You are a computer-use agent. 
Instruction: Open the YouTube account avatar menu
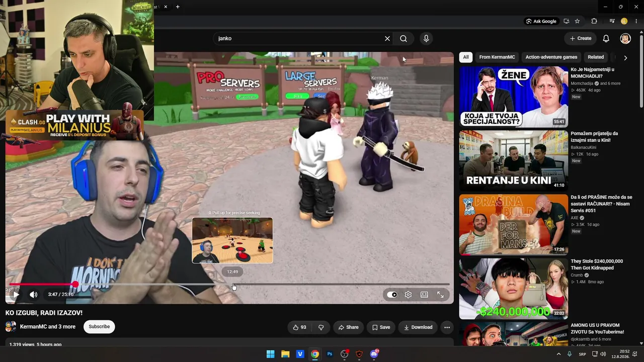625,38
